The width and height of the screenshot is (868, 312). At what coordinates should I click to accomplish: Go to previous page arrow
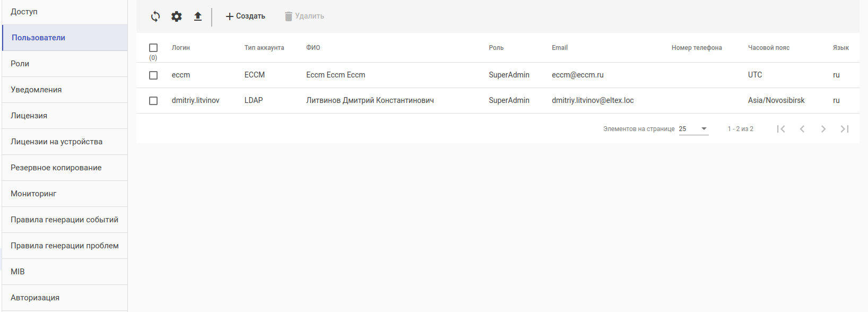click(x=802, y=129)
